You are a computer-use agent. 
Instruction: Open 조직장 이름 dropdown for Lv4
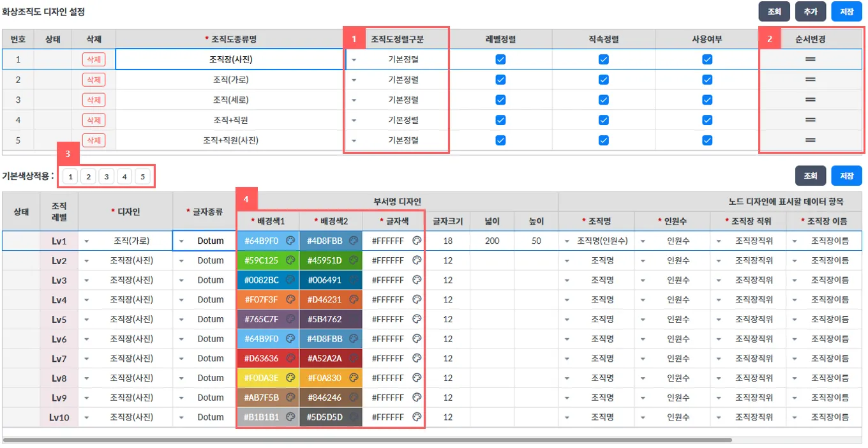pyautogui.click(x=794, y=300)
